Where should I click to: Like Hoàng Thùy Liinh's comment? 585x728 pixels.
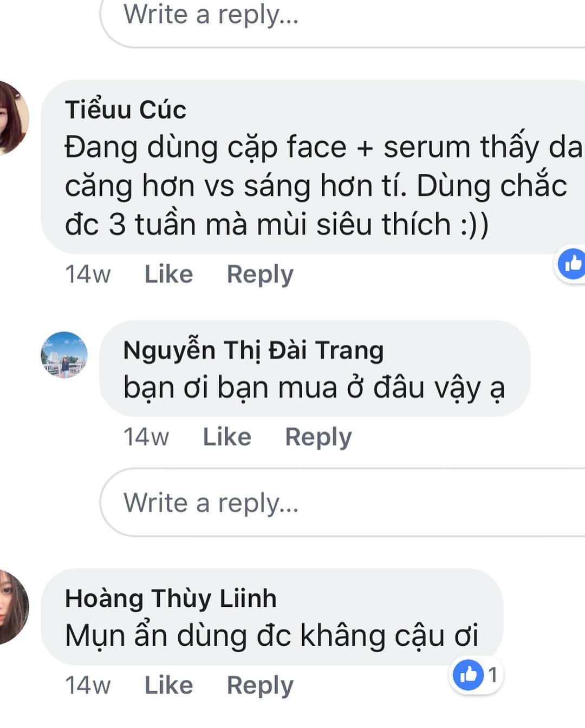(168, 685)
